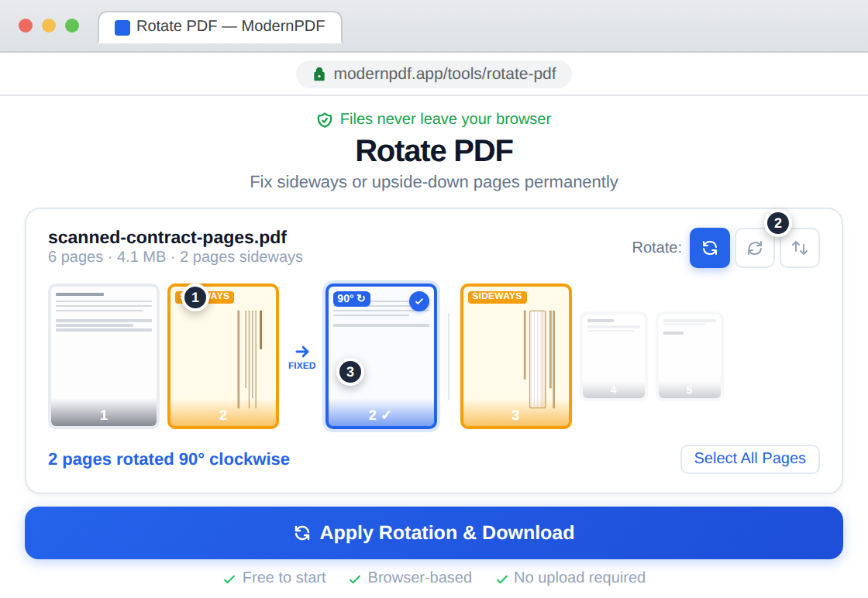Select the rotate counterclockwise tool
868x598 pixels.
point(754,248)
